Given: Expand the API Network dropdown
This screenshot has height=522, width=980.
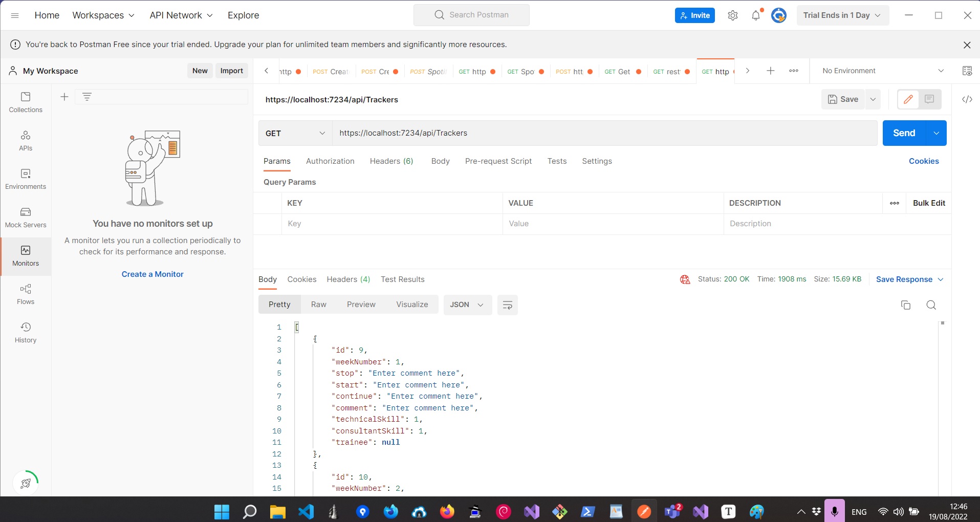Looking at the screenshot, I should (181, 15).
